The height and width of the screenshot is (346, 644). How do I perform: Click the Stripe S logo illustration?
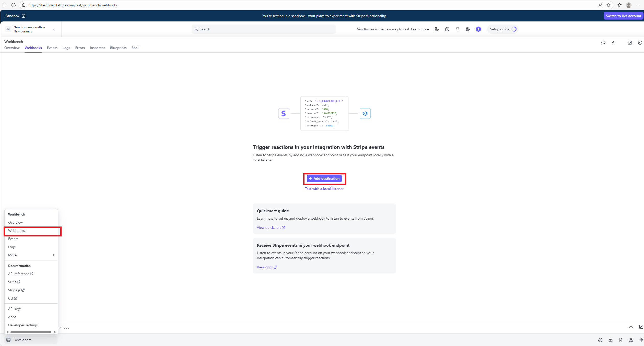coord(283,113)
